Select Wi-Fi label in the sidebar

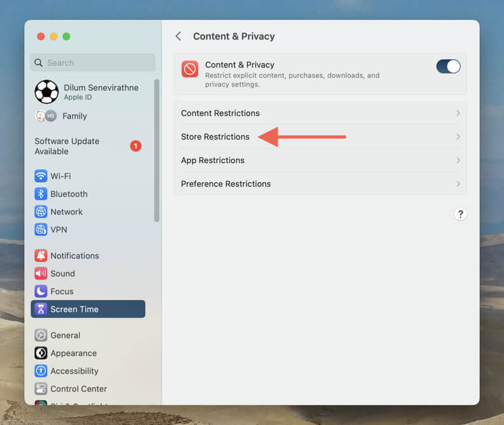coord(61,176)
